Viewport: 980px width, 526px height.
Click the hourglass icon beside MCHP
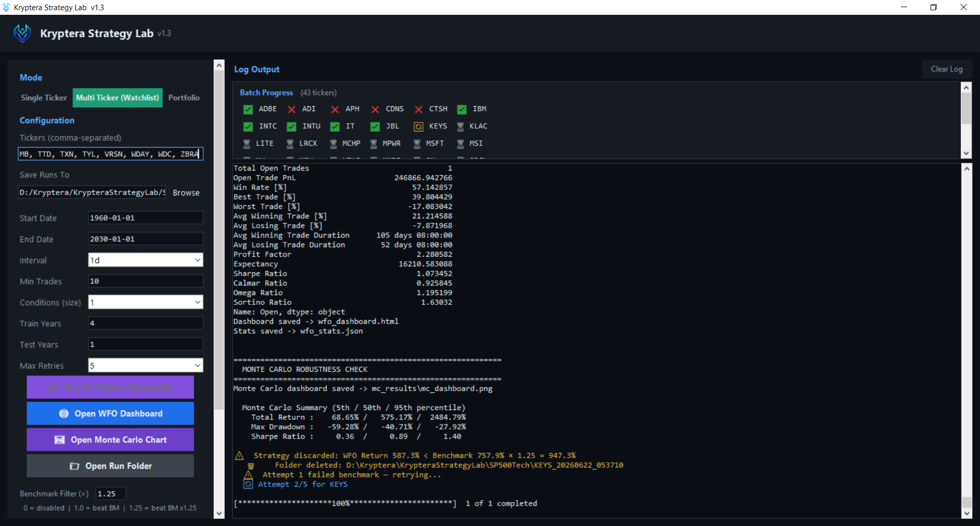tap(333, 144)
